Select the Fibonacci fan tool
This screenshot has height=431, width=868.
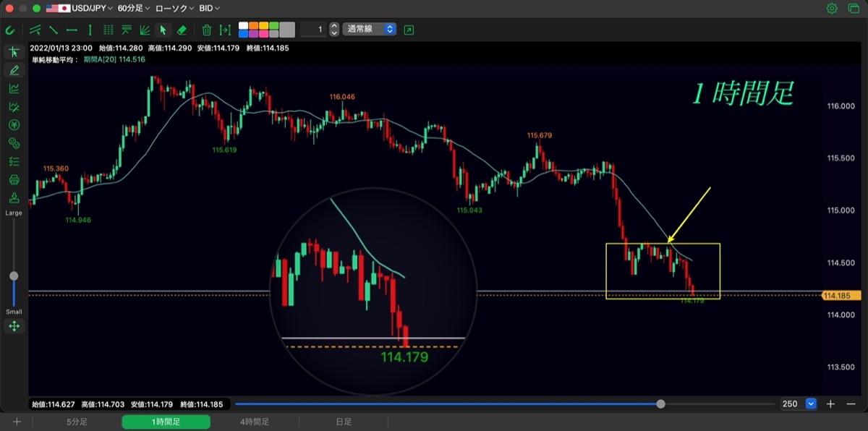click(x=145, y=30)
